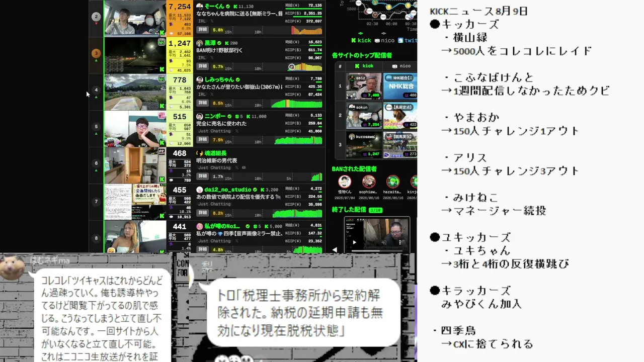
Task: Open the 詳細 button for そーくん
Action: point(202,30)
